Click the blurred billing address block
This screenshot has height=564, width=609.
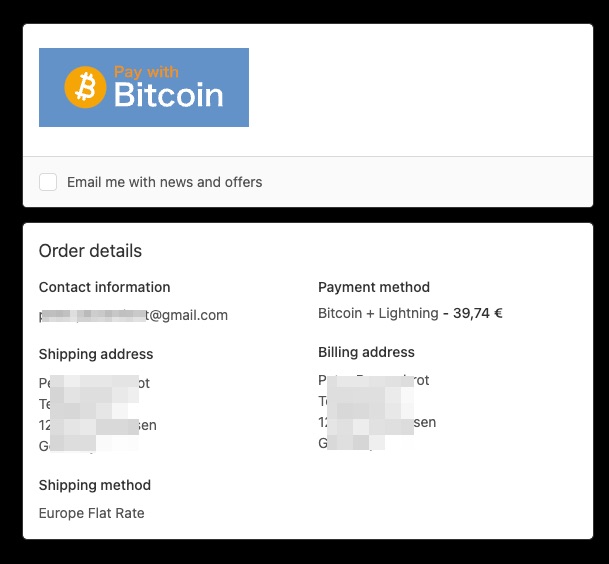click(x=371, y=413)
